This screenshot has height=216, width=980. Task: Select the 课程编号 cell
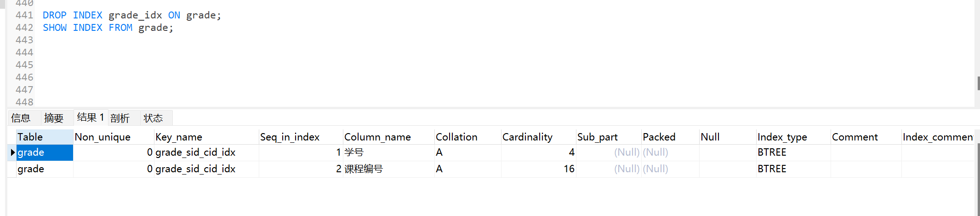[x=364, y=169]
